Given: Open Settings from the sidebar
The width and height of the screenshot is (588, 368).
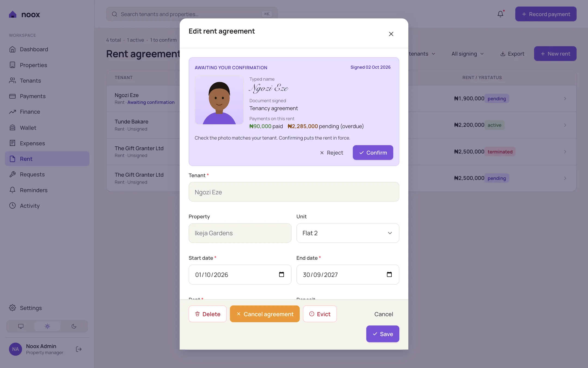Looking at the screenshot, I should [47, 308].
